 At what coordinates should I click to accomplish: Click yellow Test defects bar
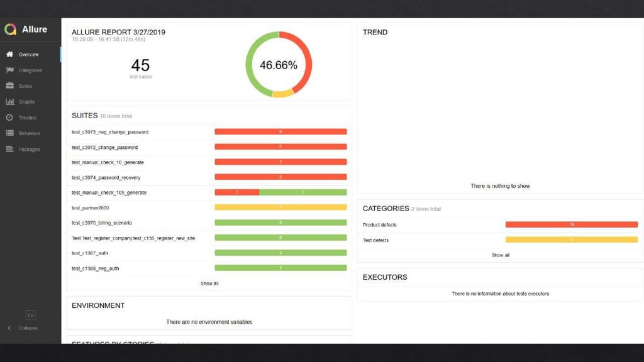coord(571,239)
